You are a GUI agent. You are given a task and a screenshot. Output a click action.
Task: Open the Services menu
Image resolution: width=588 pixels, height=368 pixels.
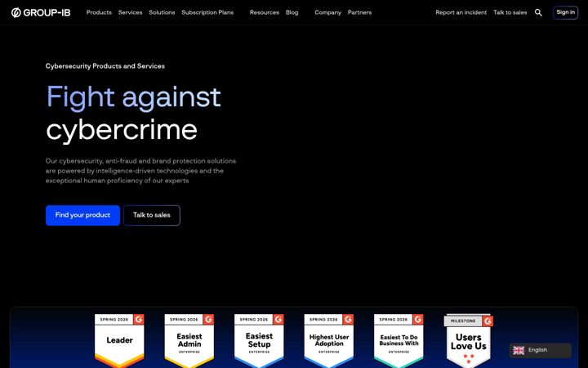click(x=130, y=12)
